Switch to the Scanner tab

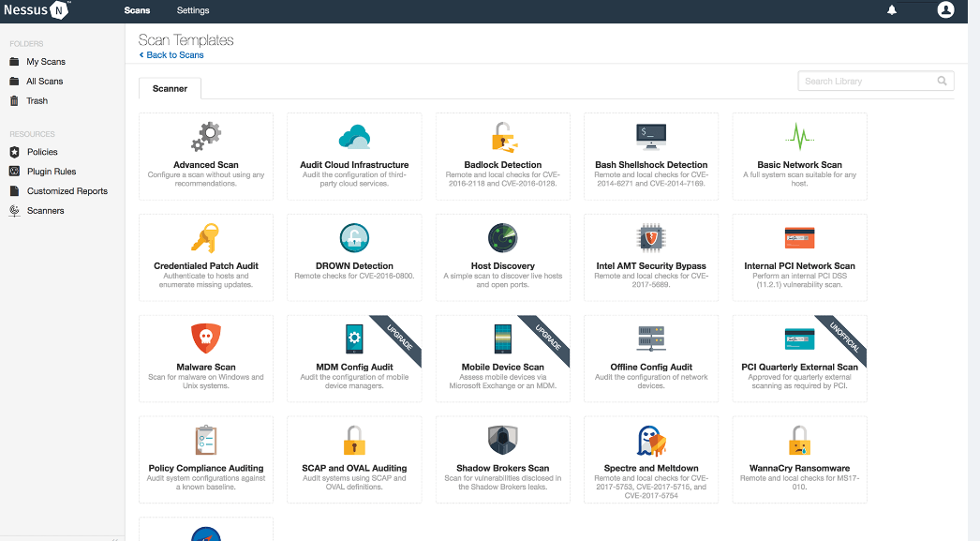point(170,89)
